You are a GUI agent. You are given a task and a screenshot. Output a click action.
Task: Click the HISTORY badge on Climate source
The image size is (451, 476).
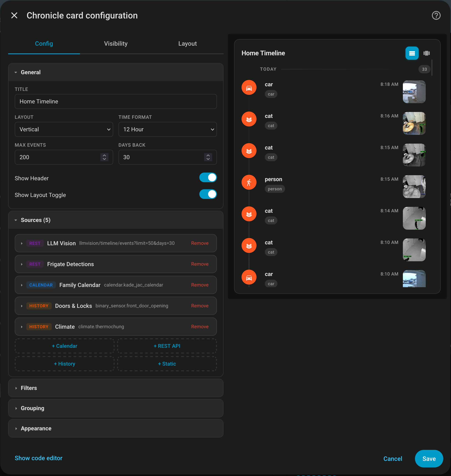39,326
